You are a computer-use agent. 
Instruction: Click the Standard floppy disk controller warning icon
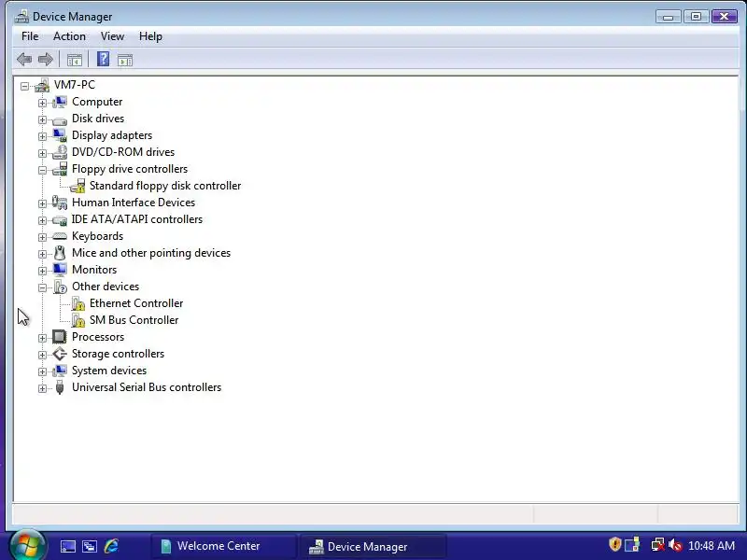[78, 186]
